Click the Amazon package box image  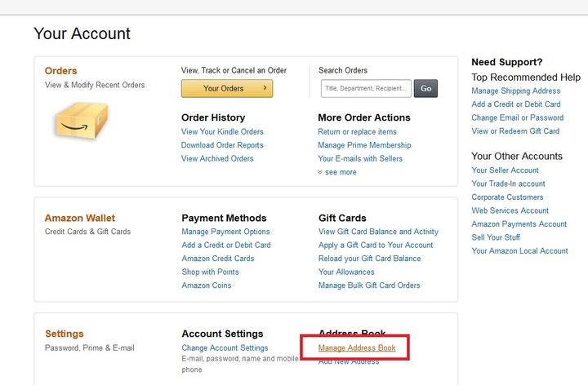tap(82, 121)
